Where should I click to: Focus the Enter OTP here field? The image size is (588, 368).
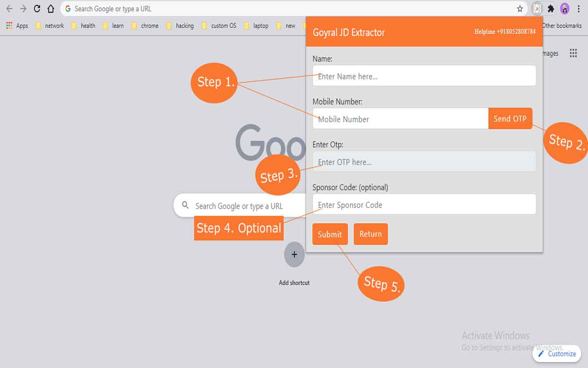coord(424,161)
